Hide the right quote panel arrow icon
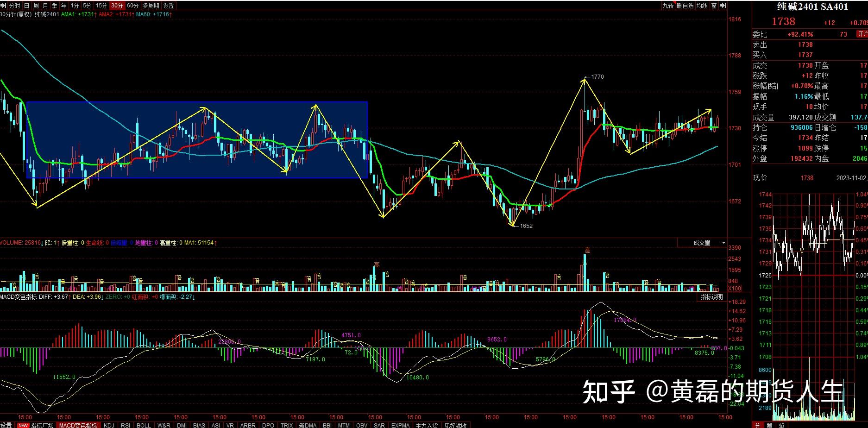868x428 pixels. point(723,6)
